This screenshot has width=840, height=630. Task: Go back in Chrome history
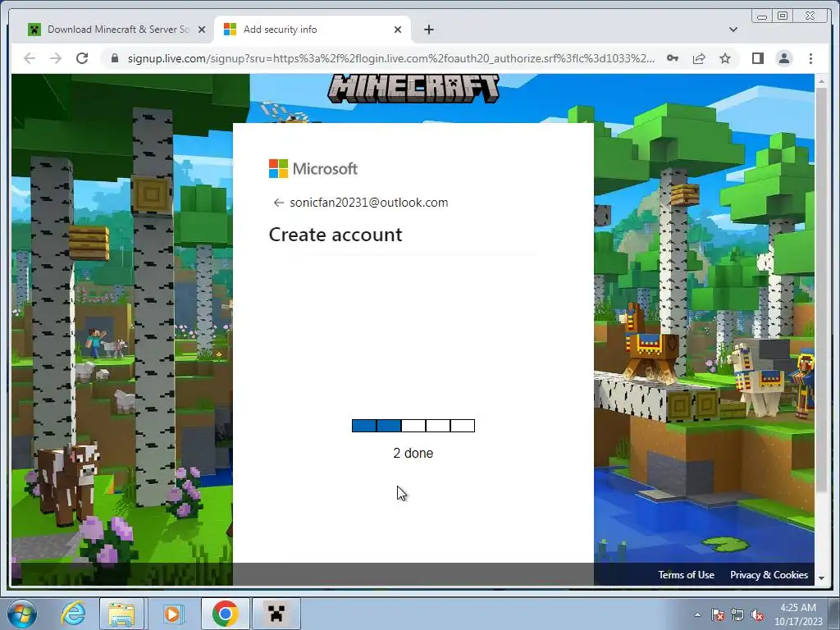[x=30, y=58]
